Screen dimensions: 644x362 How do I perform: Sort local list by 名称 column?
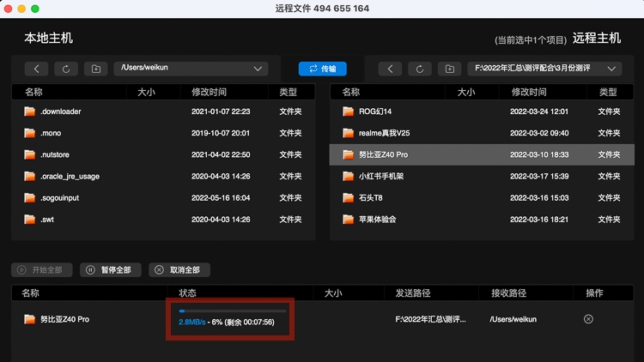pos(33,92)
